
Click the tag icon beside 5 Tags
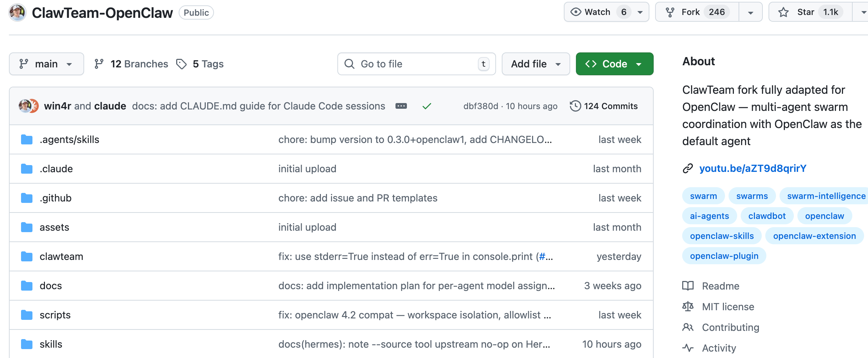coord(182,64)
